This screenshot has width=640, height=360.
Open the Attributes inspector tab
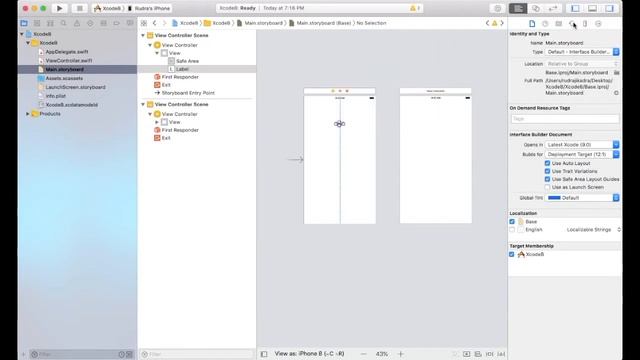(572, 24)
